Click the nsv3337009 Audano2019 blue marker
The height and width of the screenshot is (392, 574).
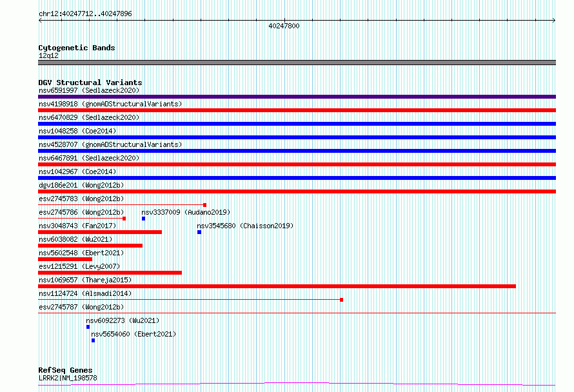coord(143,219)
